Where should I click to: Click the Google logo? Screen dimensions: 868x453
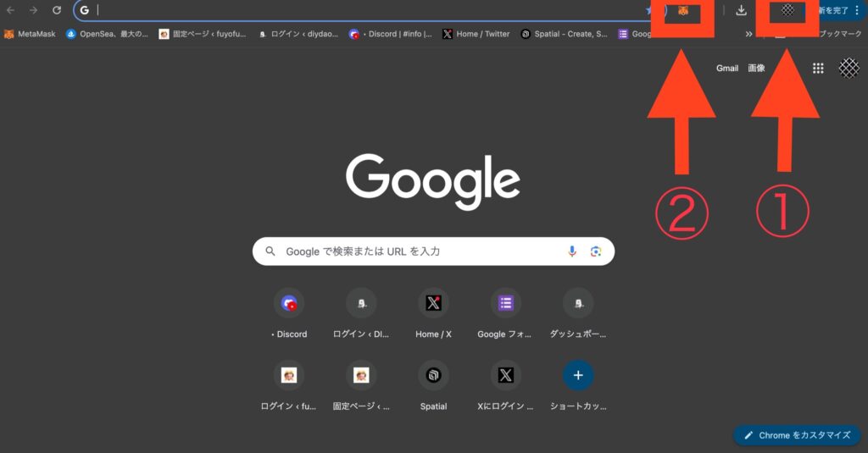[433, 181]
